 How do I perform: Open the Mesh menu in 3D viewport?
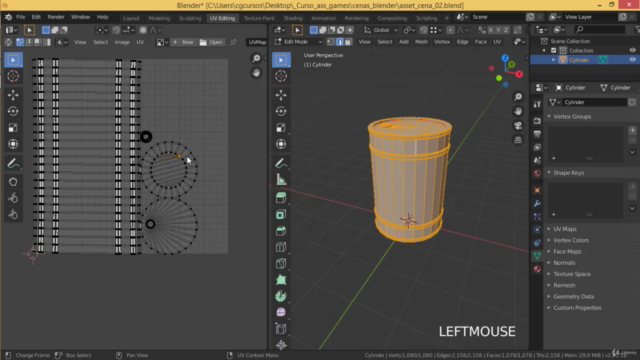[x=421, y=42]
